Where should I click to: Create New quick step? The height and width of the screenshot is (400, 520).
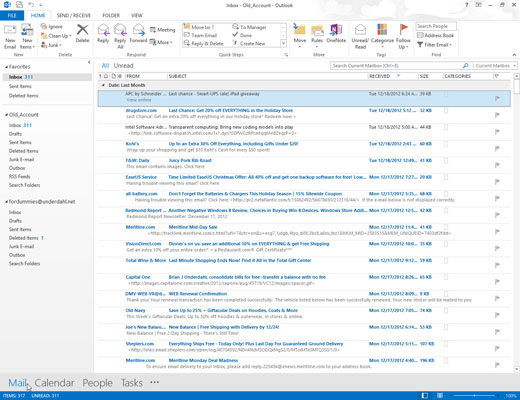pos(249,43)
